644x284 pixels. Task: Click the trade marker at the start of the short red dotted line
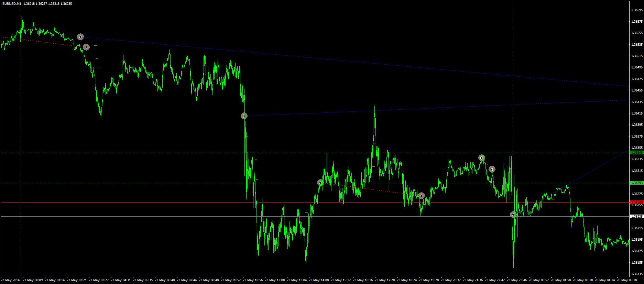pos(482,158)
